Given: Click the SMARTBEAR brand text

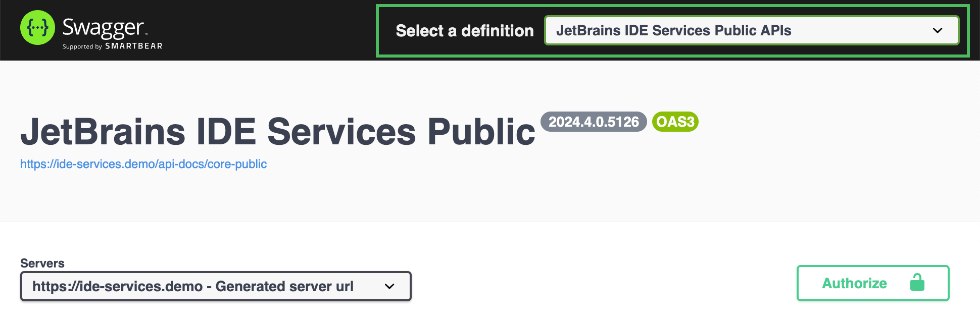Looking at the screenshot, I should click(134, 46).
